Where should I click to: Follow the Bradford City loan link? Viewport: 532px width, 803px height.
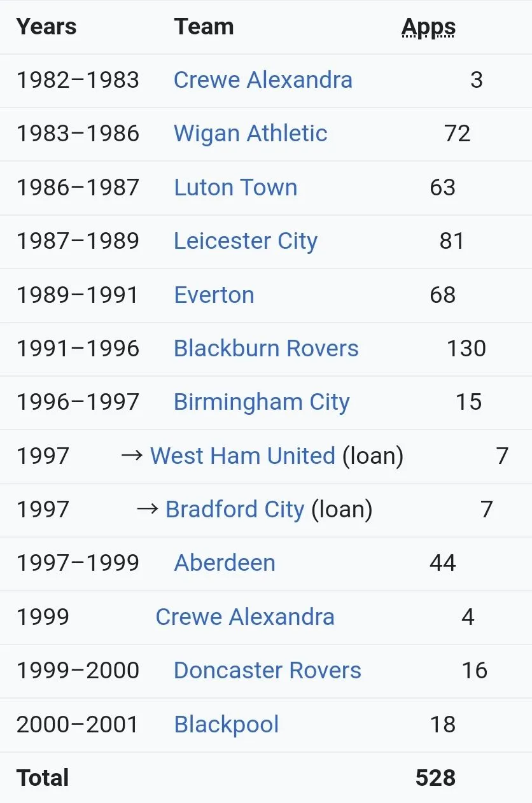coord(235,510)
